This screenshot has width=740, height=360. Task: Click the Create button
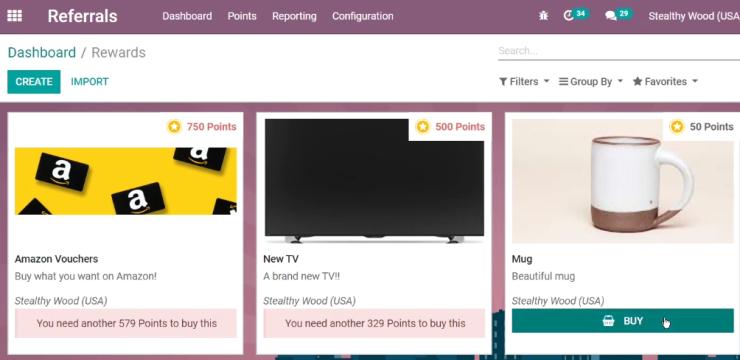click(34, 82)
